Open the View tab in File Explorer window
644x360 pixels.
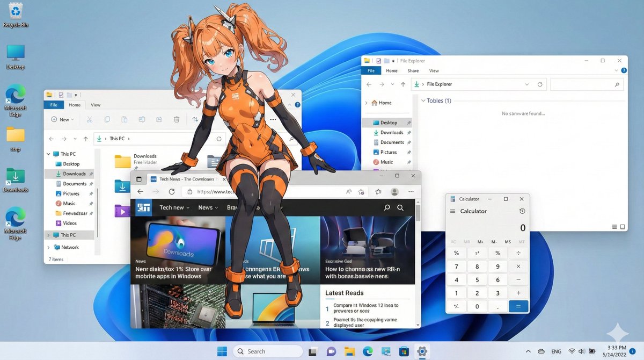[x=434, y=70]
